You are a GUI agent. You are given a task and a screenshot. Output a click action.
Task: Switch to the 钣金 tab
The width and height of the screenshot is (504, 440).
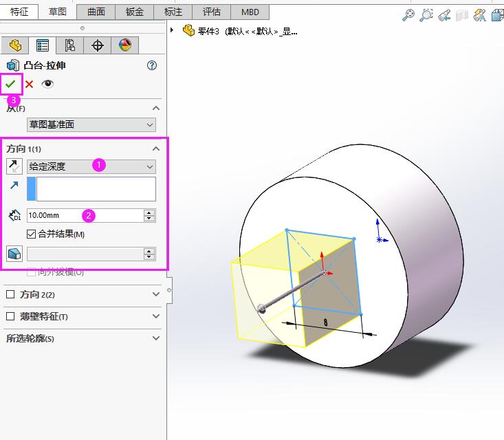pos(134,12)
